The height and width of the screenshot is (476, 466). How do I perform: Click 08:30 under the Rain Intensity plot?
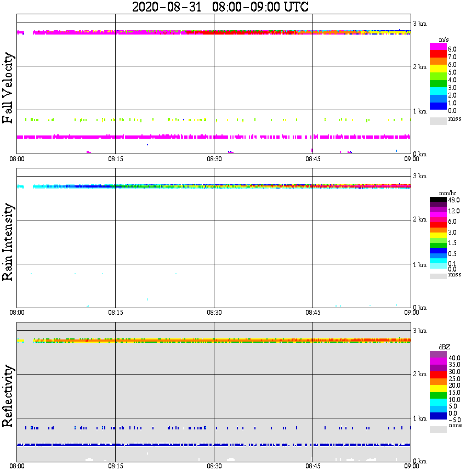(x=214, y=313)
